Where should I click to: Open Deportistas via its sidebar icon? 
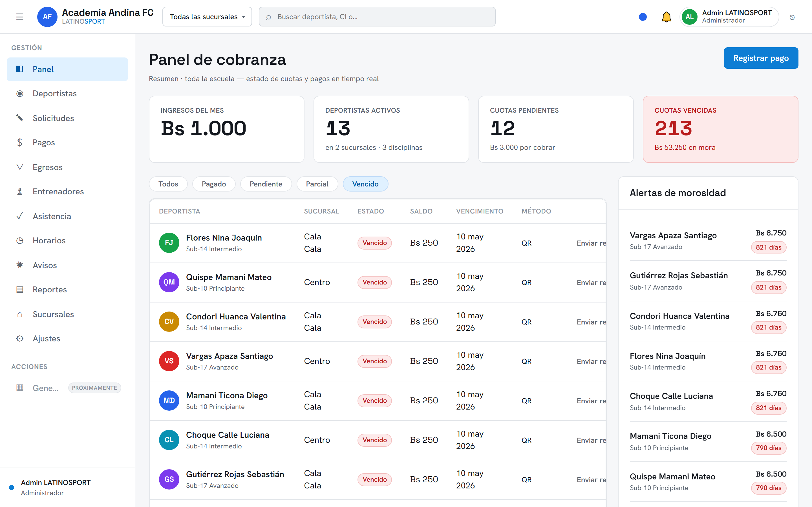click(20, 94)
